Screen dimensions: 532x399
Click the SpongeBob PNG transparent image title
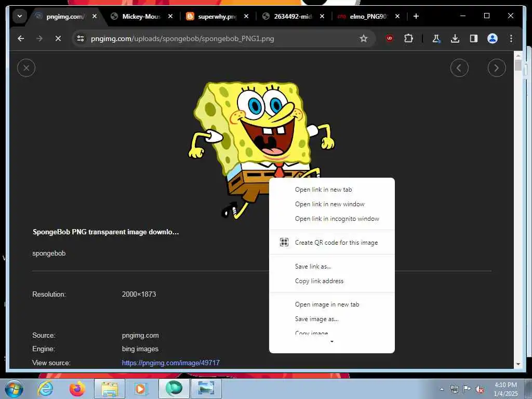(x=105, y=232)
